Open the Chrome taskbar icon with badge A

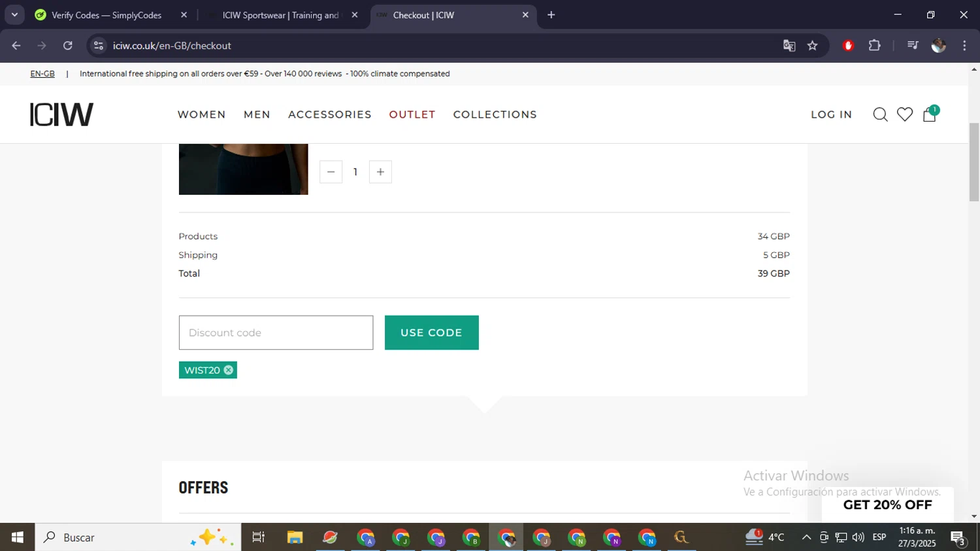coord(366,537)
